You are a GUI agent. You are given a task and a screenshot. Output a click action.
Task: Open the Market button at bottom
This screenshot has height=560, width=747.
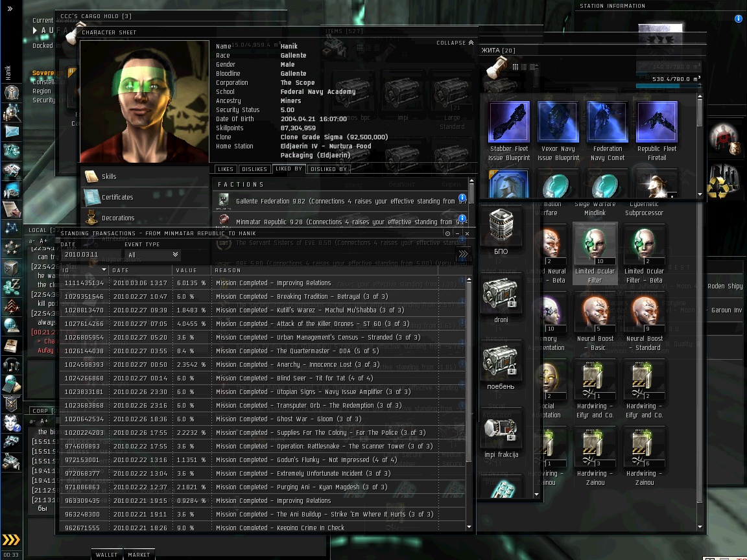click(x=139, y=555)
